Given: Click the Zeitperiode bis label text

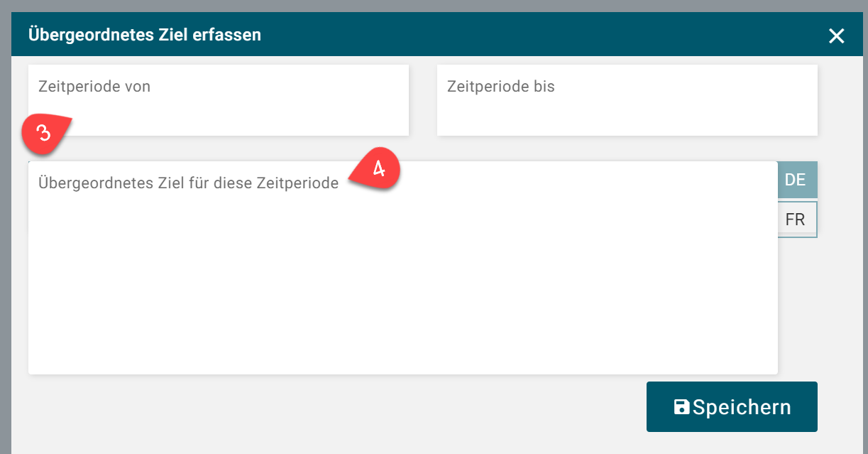Looking at the screenshot, I should click(x=500, y=87).
